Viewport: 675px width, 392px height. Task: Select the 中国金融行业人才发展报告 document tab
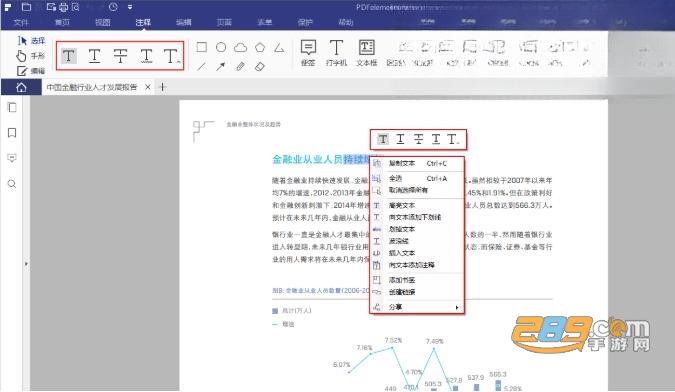coord(92,87)
